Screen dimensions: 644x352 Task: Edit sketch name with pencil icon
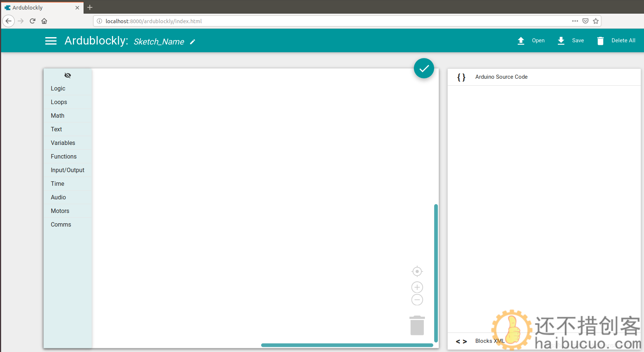click(x=193, y=42)
